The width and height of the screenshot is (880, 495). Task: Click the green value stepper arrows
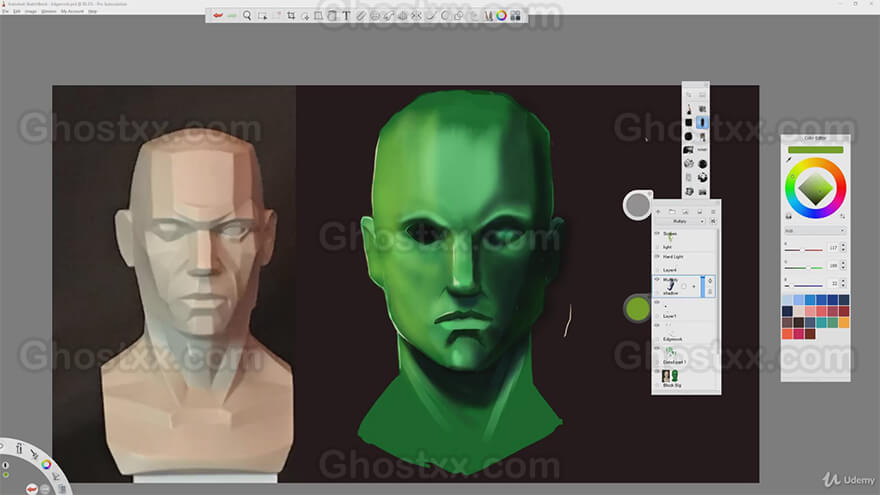[843, 265]
